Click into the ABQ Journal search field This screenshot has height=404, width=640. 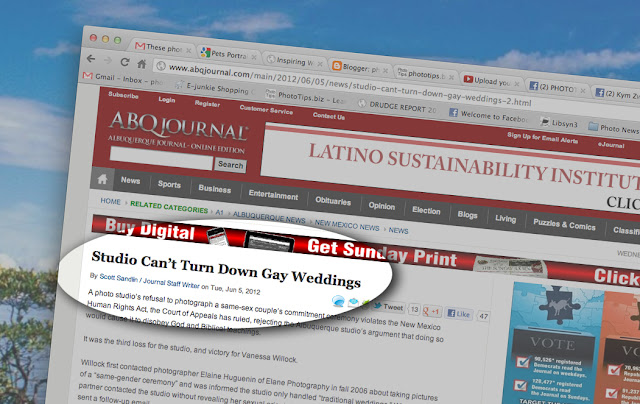click(x=161, y=158)
